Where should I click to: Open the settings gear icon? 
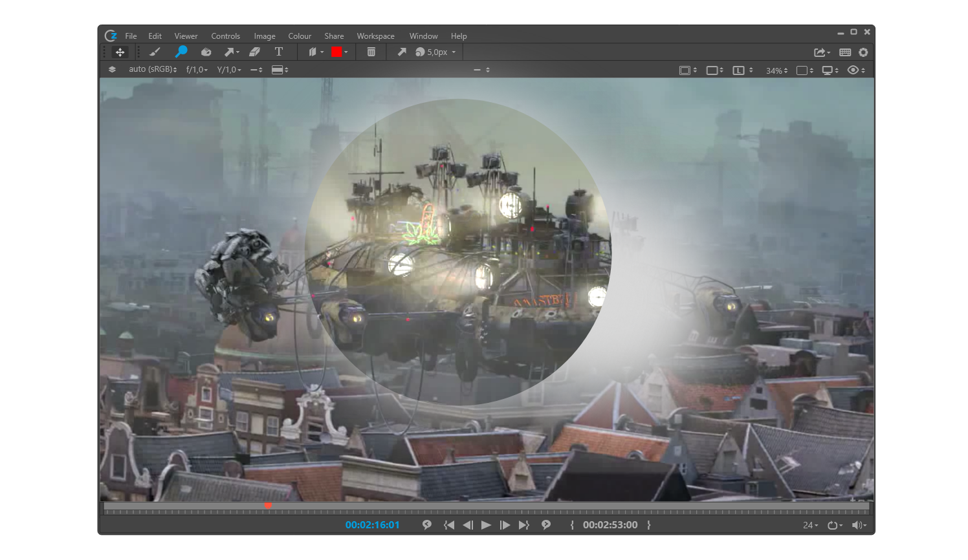click(x=863, y=52)
